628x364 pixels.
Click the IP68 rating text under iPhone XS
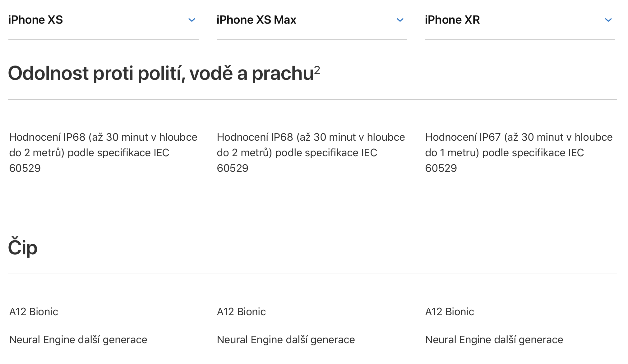point(103,152)
